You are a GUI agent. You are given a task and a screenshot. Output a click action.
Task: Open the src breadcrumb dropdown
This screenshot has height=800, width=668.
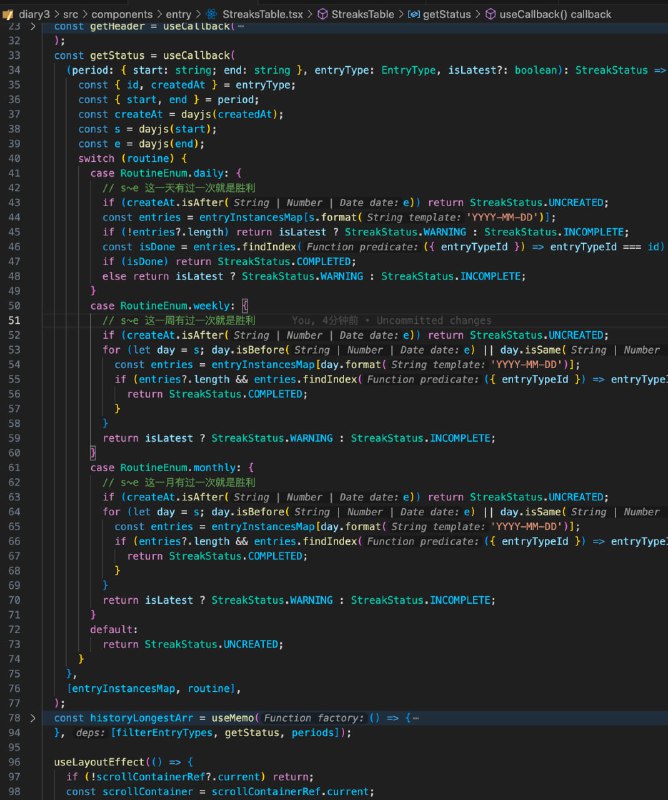click(70, 14)
